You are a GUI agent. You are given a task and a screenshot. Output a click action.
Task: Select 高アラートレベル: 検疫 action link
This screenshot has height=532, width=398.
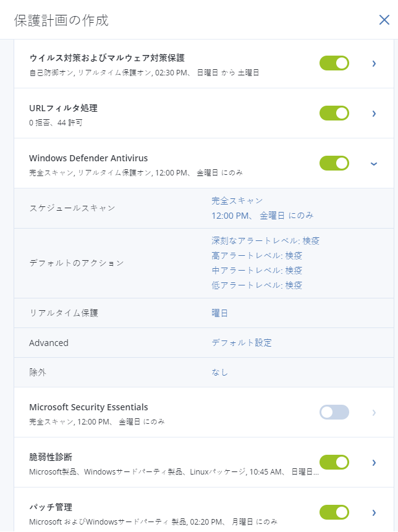(256, 256)
